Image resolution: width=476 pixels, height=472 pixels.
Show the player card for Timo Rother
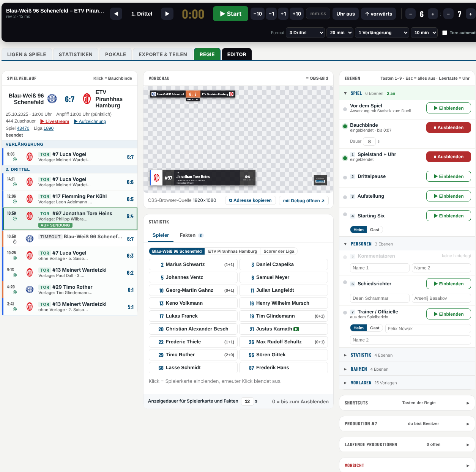pos(193,355)
